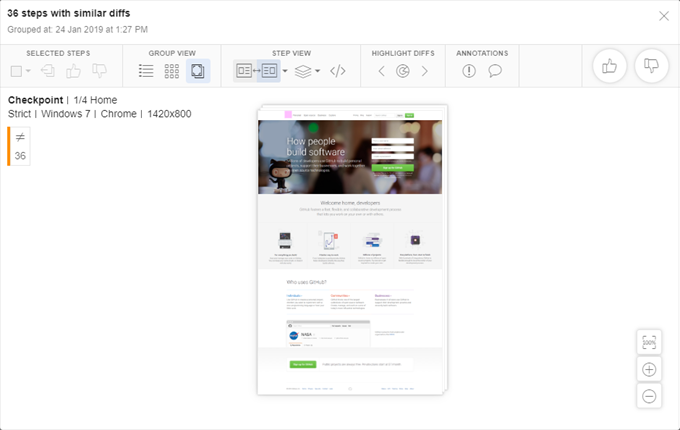This screenshot has height=430, width=680.
Task: Select the stacked thumbnails group view
Action: click(198, 71)
